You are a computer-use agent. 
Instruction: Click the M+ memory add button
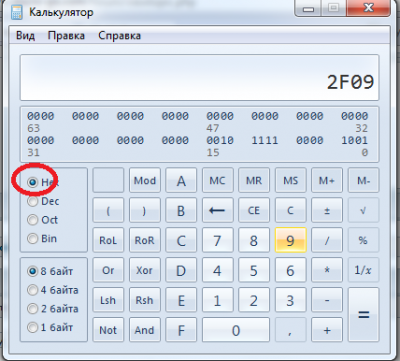pos(327,181)
